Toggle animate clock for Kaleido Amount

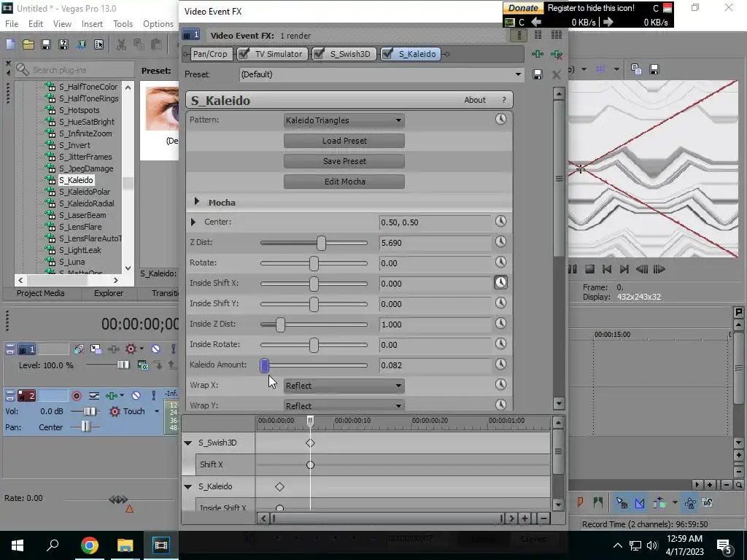[500, 365]
